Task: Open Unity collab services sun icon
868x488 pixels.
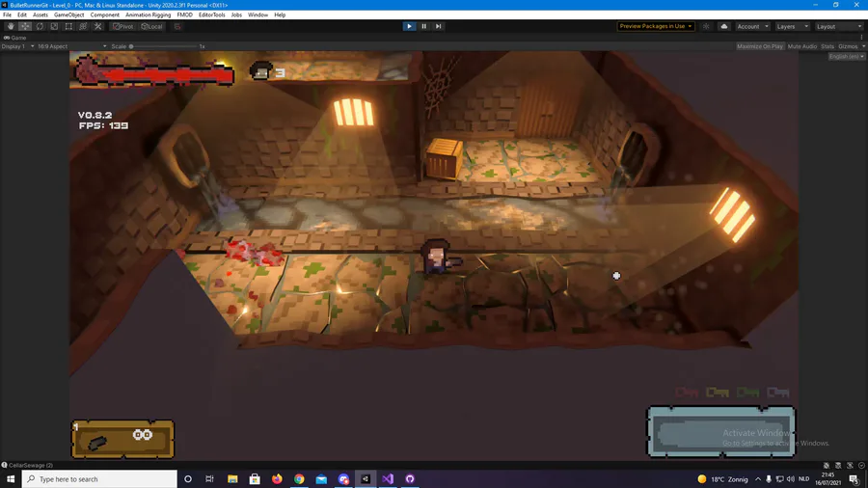Action: tap(706, 26)
